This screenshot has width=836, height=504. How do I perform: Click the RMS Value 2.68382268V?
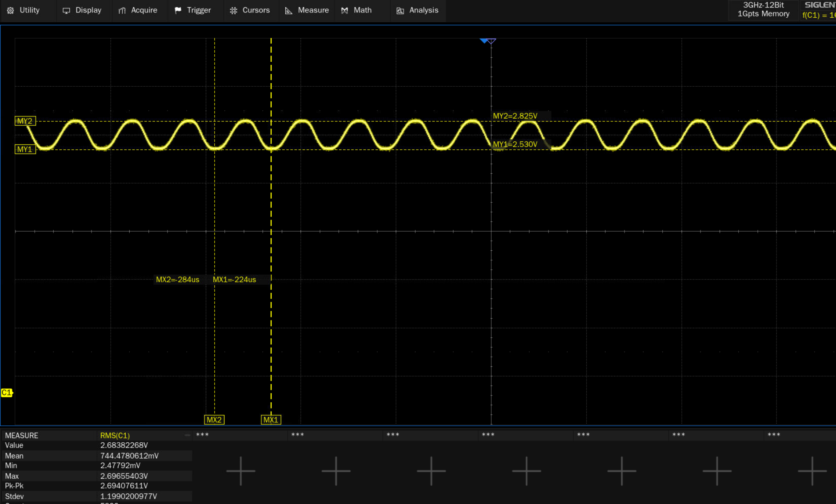click(124, 445)
